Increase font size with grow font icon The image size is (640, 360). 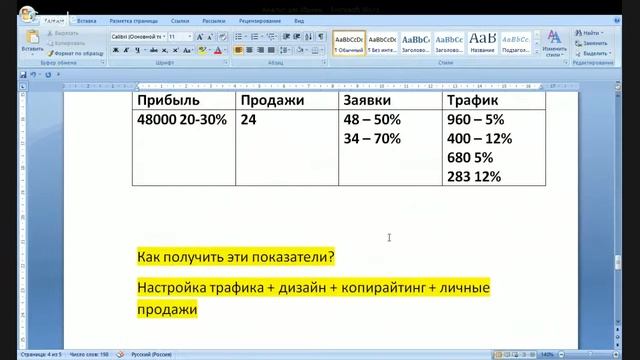coord(200,37)
